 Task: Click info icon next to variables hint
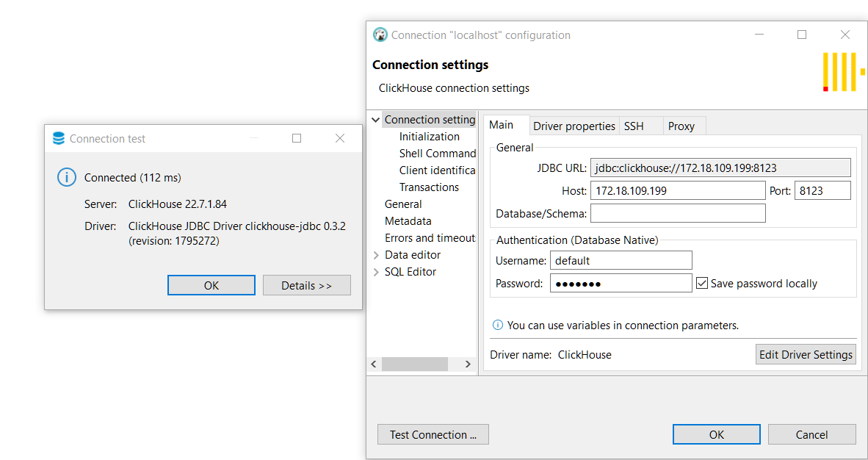pyautogui.click(x=498, y=325)
